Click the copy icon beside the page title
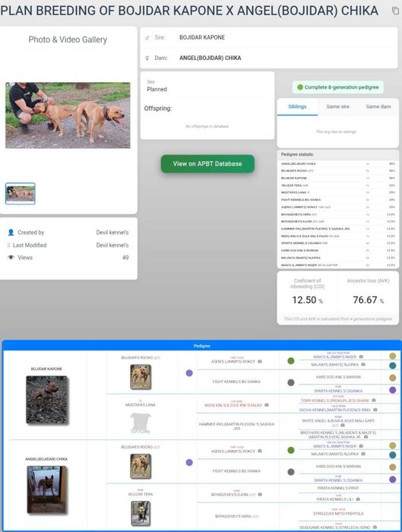 click(x=395, y=11)
